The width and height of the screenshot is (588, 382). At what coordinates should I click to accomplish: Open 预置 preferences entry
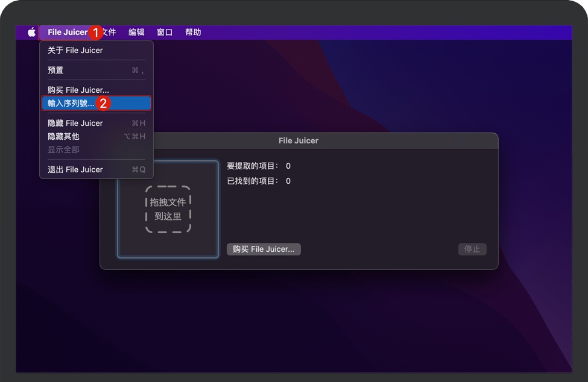point(96,70)
